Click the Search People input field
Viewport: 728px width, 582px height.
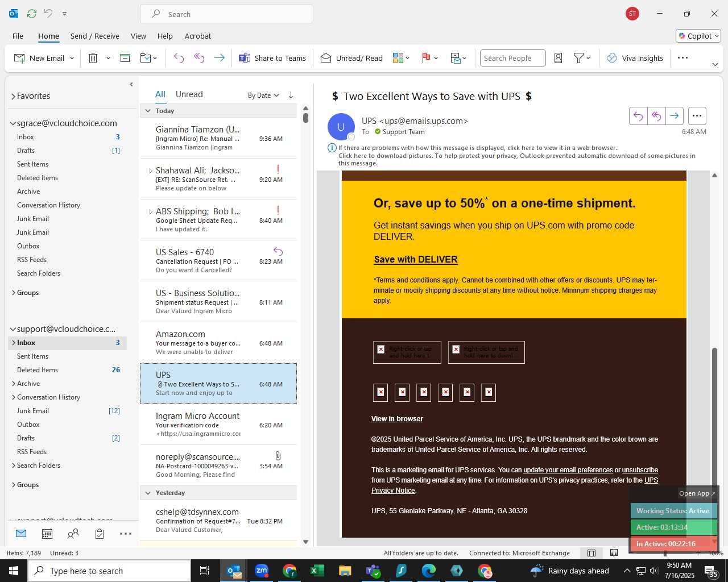pos(512,58)
